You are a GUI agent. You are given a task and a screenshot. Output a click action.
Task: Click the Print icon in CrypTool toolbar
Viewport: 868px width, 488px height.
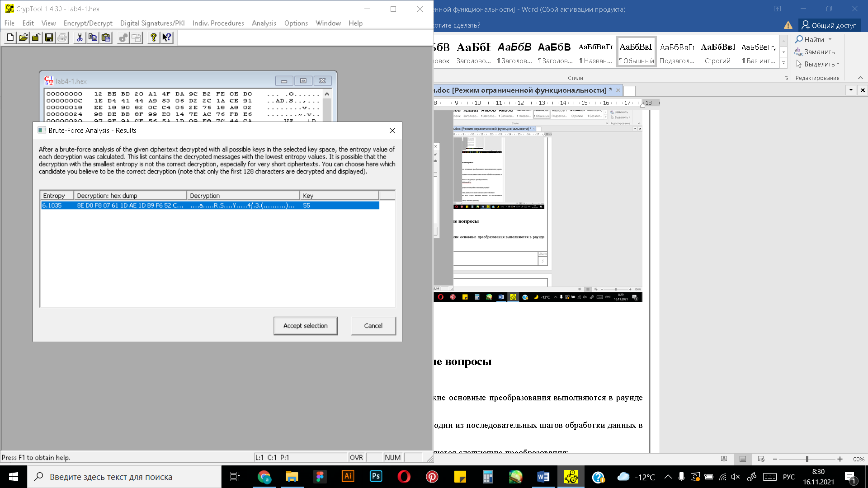coord(62,38)
